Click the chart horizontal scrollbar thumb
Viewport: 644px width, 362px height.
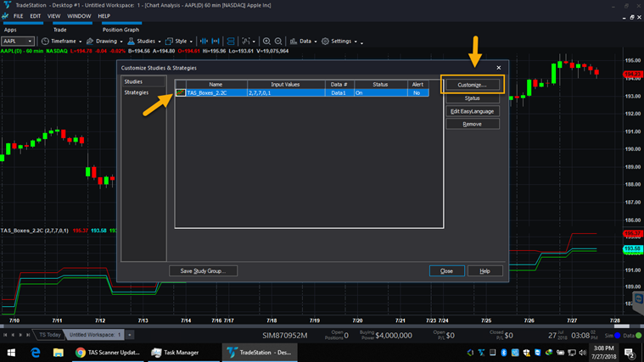click(621, 326)
